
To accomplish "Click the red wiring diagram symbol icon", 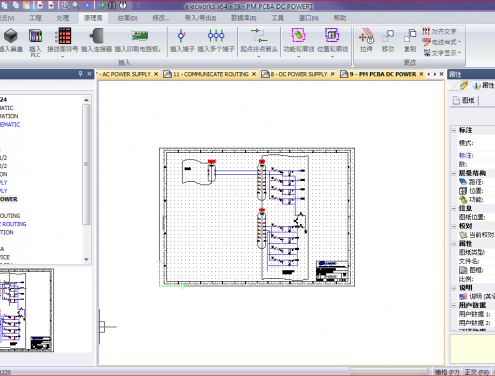I will [x=64, y=36].
